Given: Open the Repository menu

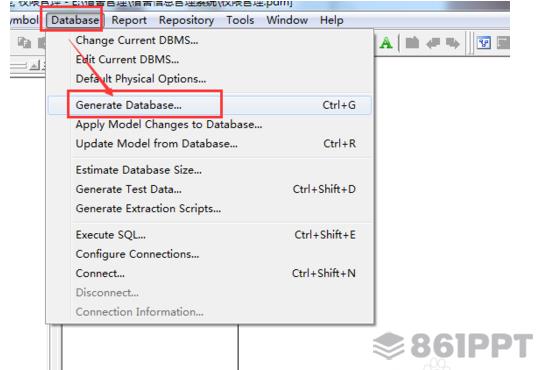Looking at the screenshot, I should 186,20.
